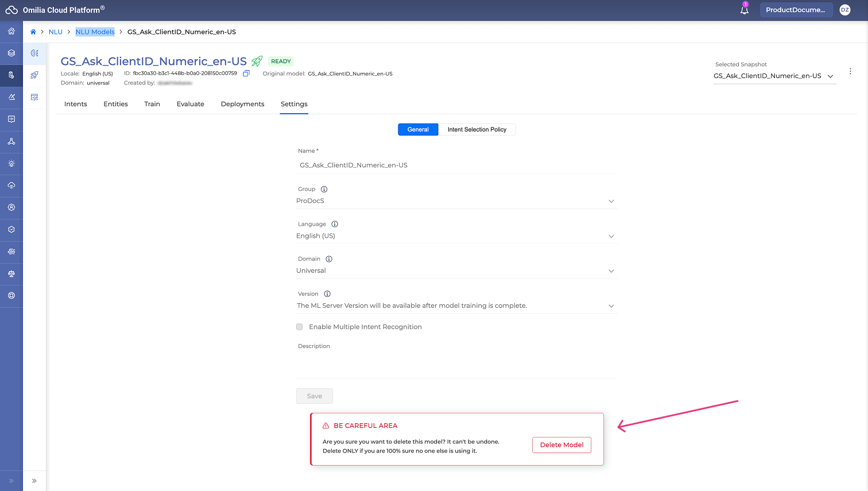Click the info icon next to Group
Screen dimensions: 868x491
click(x=324, y=189)
